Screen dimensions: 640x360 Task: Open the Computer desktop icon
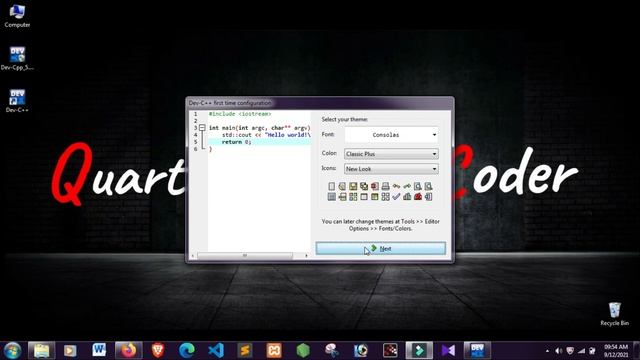[17, 16]
